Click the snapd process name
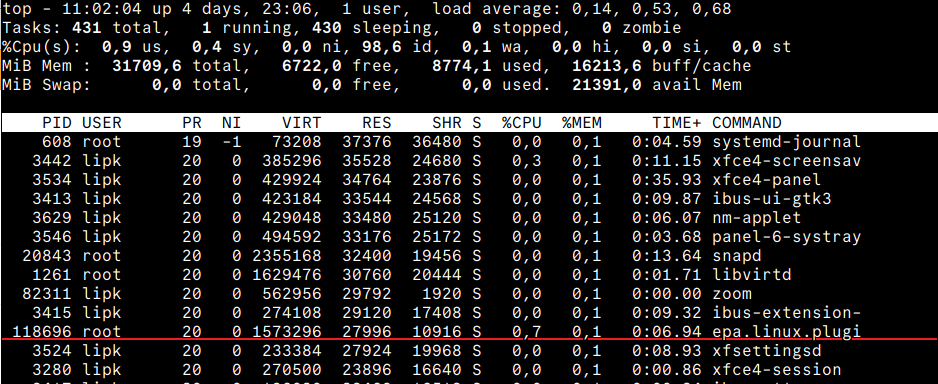 [736, 256]
